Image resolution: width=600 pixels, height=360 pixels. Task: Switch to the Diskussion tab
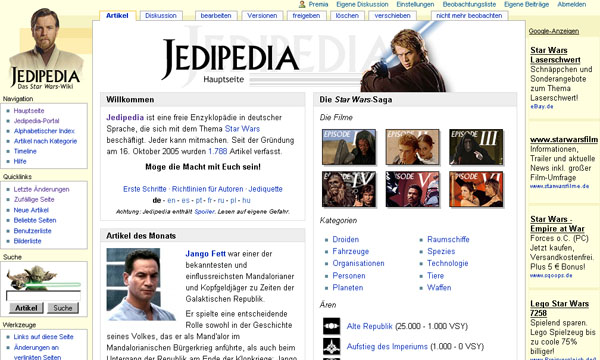tap(161, 16)
